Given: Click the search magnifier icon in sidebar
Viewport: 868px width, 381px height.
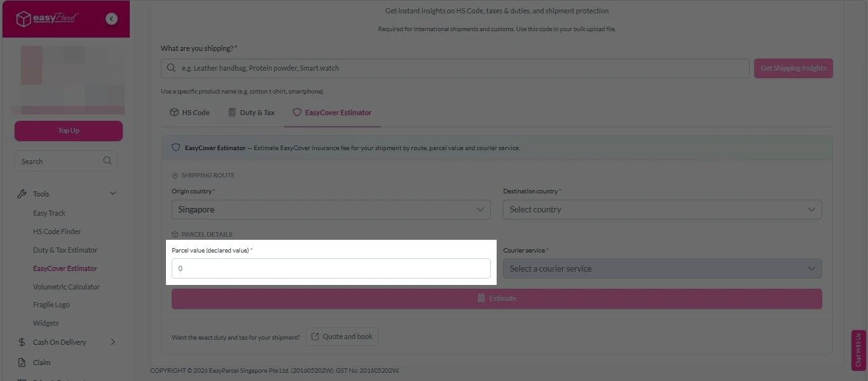Looking at the screenshot, I should coord(107,161).
